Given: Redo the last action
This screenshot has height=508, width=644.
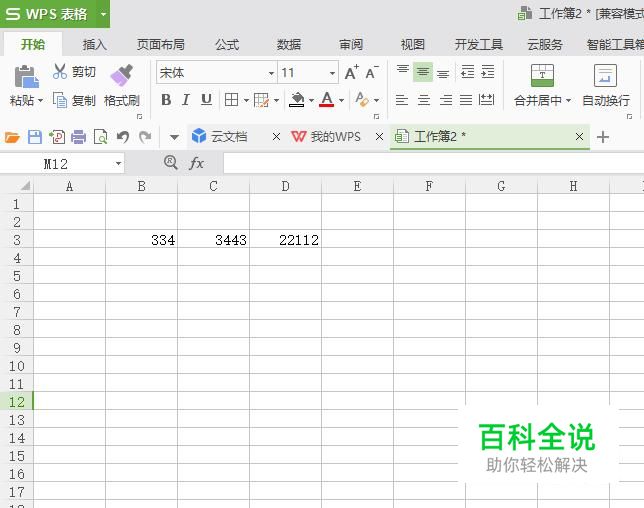Looking at the screenshot, I should pyautogui.click(x=145, y=137).
